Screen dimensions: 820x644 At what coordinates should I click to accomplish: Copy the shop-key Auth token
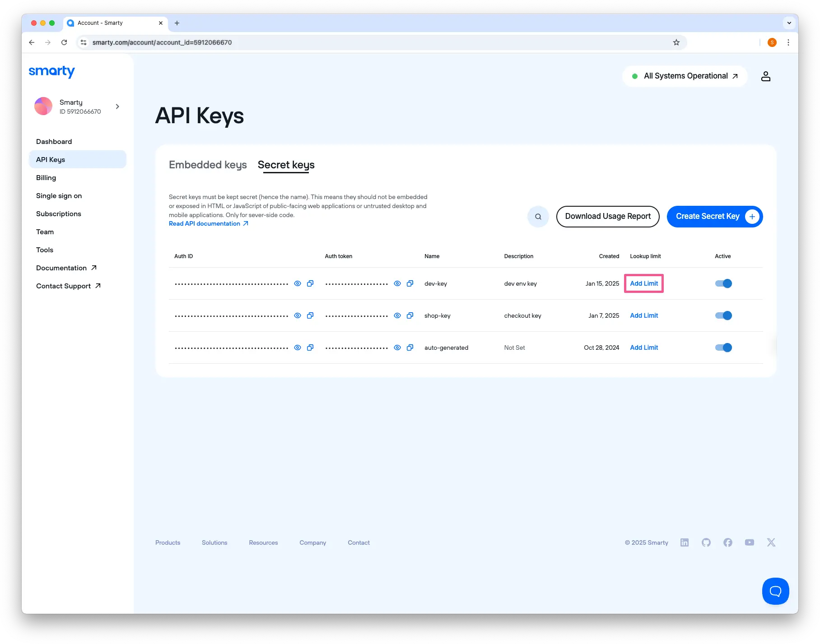pyautogui.click(x=410, y=315)
